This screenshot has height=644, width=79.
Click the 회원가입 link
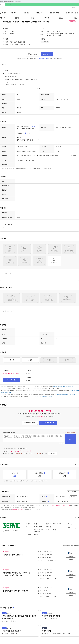coord(78,8)
